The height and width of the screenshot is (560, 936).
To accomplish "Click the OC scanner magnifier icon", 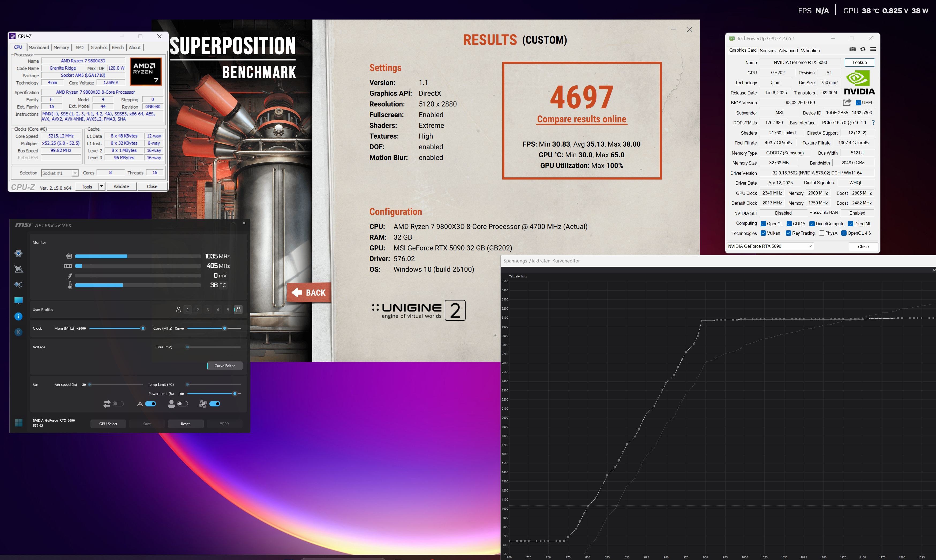I will (18, 285).
